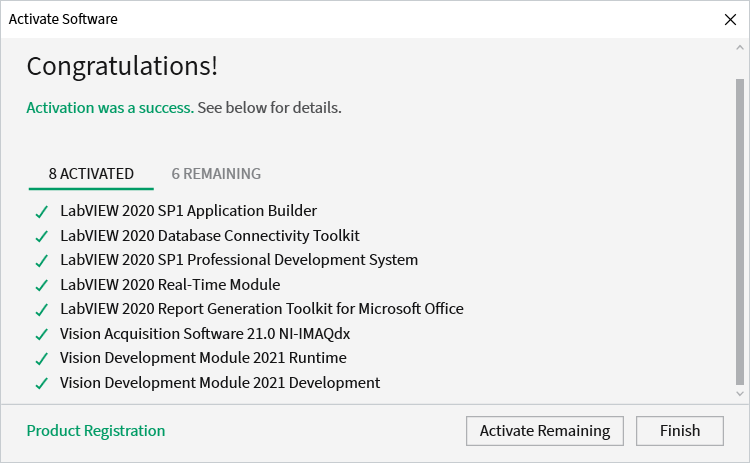The width and height of the screenshot is (750, 463).
Task: Open the Product Registration link
Action: click(x=96, y=431)
